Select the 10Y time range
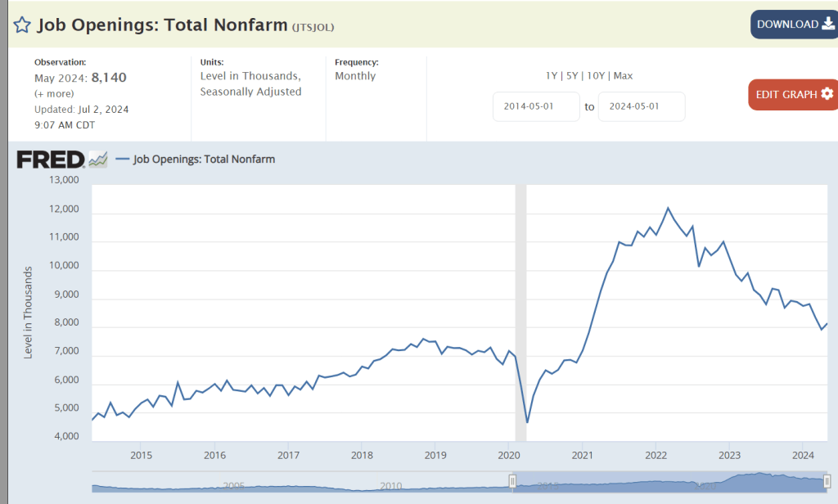Screen dimensions: 838x504 pos(597,76)
